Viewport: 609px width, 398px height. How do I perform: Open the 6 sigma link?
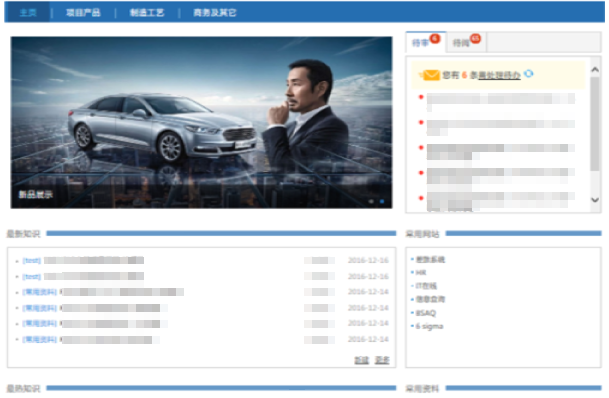(429, 326)
